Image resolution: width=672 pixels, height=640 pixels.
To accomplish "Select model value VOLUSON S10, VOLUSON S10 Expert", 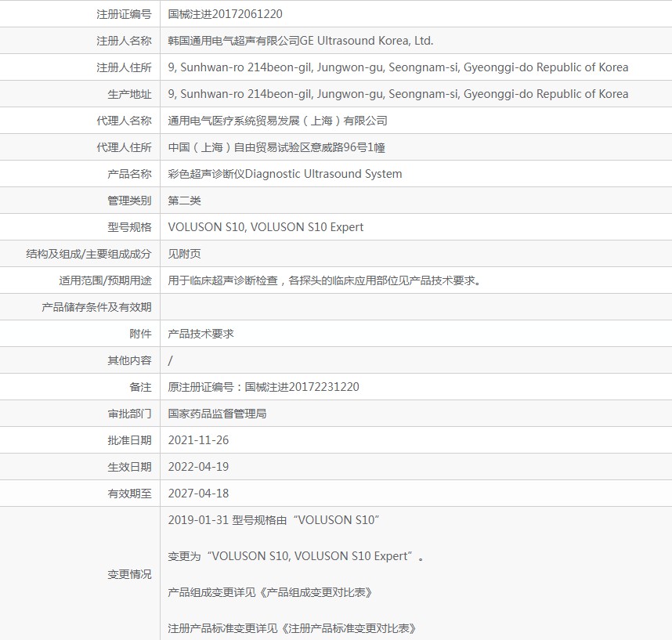I will [266, 227].
